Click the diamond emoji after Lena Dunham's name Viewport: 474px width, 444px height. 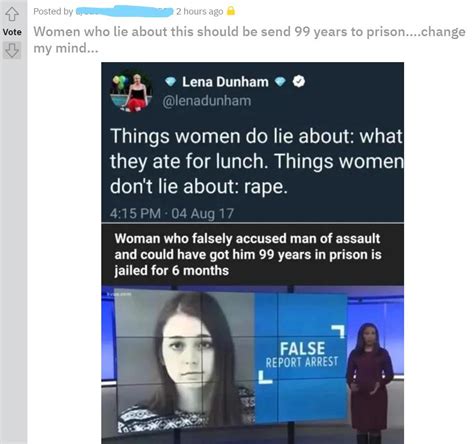coord(280,82)
